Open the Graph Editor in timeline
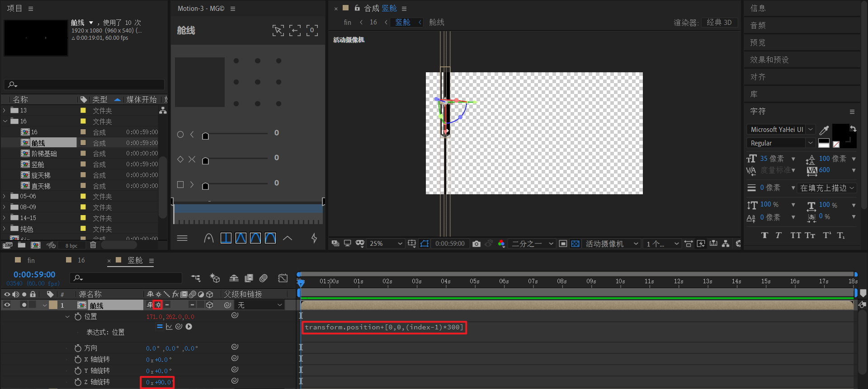 [x=283, y=278]
